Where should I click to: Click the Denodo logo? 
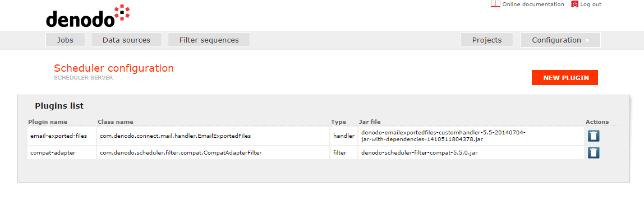pos(88,16)
